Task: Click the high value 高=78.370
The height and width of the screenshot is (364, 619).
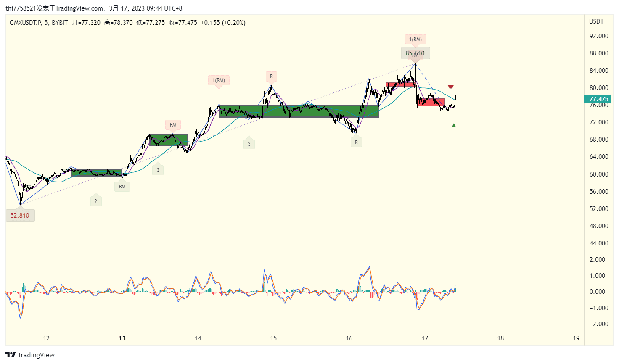Action: point(119,23)
